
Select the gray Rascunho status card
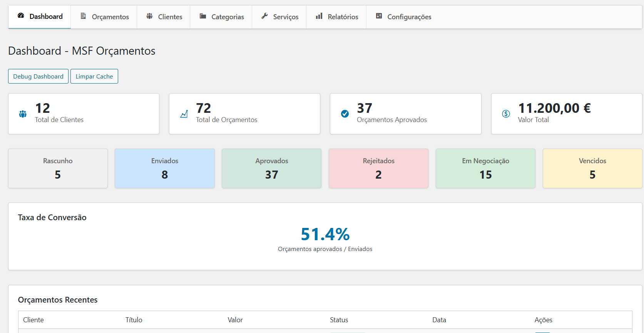point(58,168)
